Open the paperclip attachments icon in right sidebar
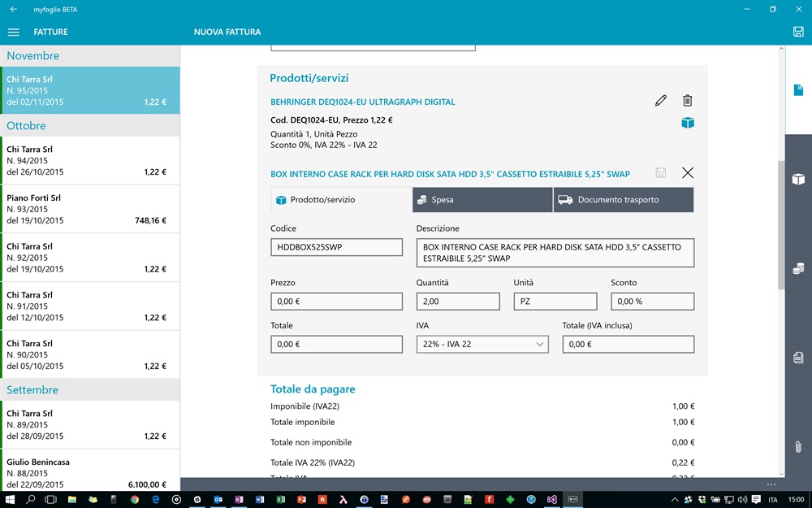The height and width of the screenshot is (508, 812). [798, 446]
